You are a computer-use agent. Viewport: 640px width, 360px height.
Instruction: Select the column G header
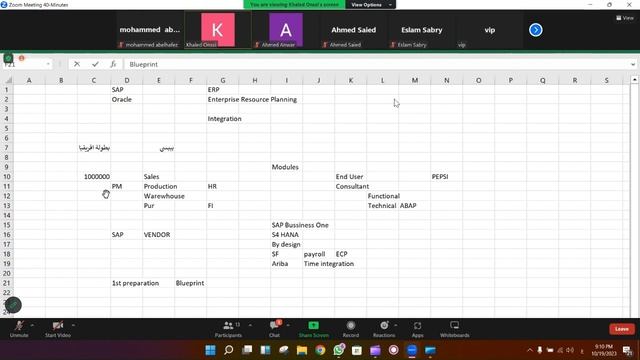coord(222,80)
